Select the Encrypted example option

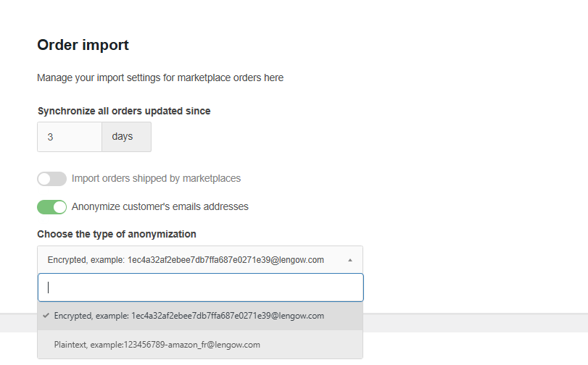[x=189, y=316]
